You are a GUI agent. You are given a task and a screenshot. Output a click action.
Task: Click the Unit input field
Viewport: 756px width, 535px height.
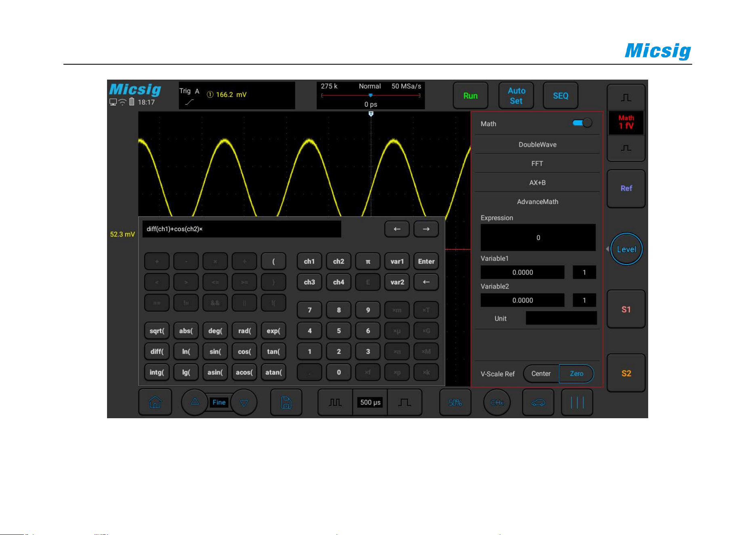coord(561,318)
